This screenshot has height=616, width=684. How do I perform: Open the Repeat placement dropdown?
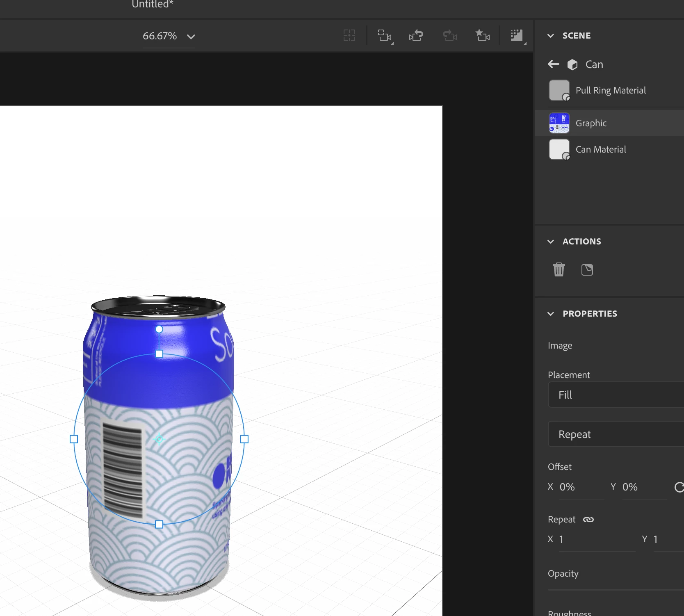click(616, 434)
